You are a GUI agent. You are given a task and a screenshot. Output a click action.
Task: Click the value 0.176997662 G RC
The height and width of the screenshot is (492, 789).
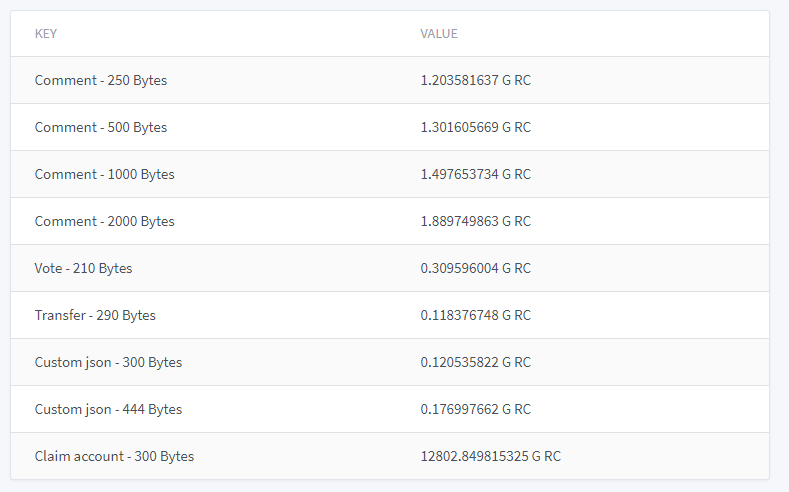pyautogui.click(x=475, y=409)
